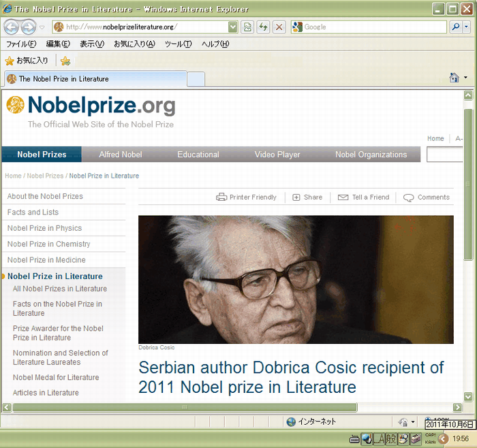Open the Home button dropdown arrow
The height and width of the screenshot is (448, 477).
click(465, 78)
